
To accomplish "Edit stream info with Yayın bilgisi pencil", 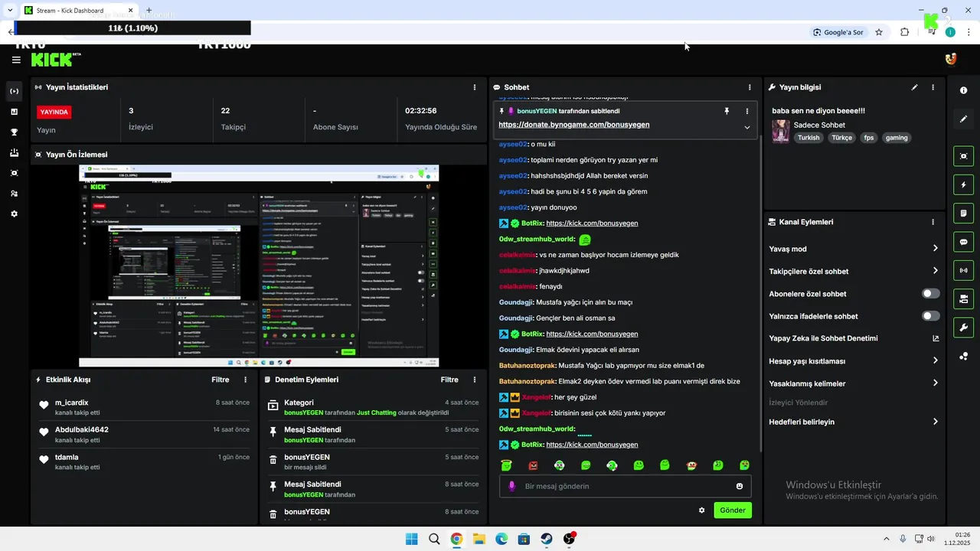I will point(914,87).
